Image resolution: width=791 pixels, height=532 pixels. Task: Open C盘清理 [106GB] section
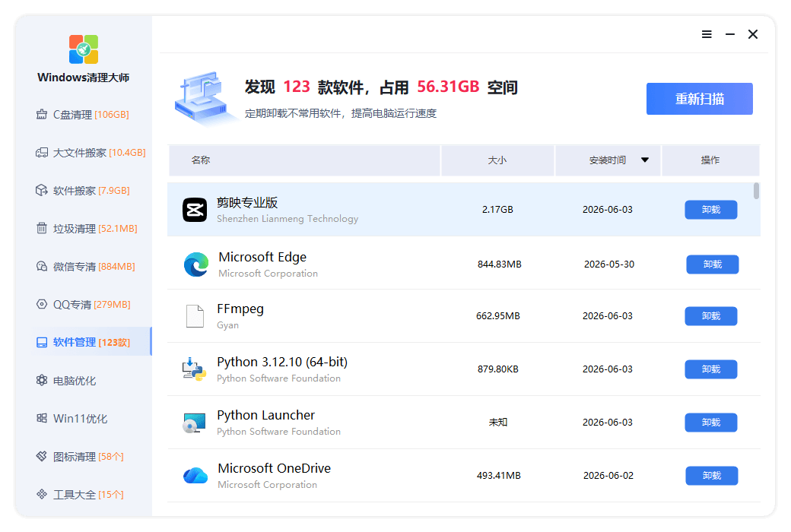click(x=83, y=115)
